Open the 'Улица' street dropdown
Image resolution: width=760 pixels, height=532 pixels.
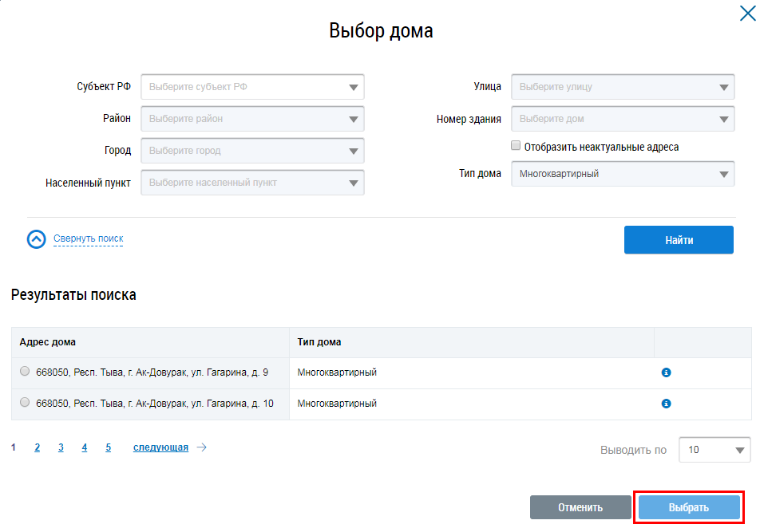[623, 87]
